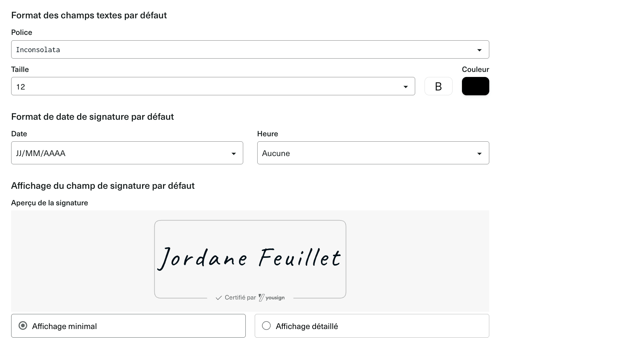Viewport: 644px width, 356px height.
Task: Toggle bold with the B button
Action: 438,86
